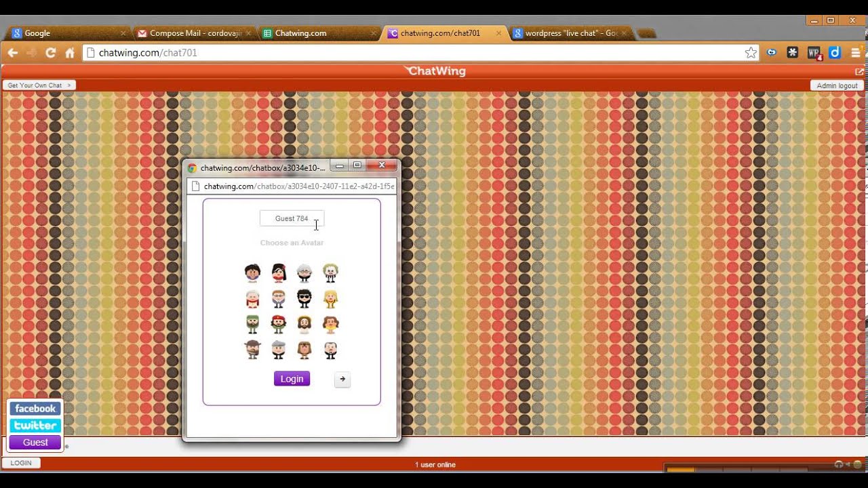Image resolution: width=868 pixels, height=488 pixels.
Task: Click the blue 'd' extension icon
Action: click(835, 52)
